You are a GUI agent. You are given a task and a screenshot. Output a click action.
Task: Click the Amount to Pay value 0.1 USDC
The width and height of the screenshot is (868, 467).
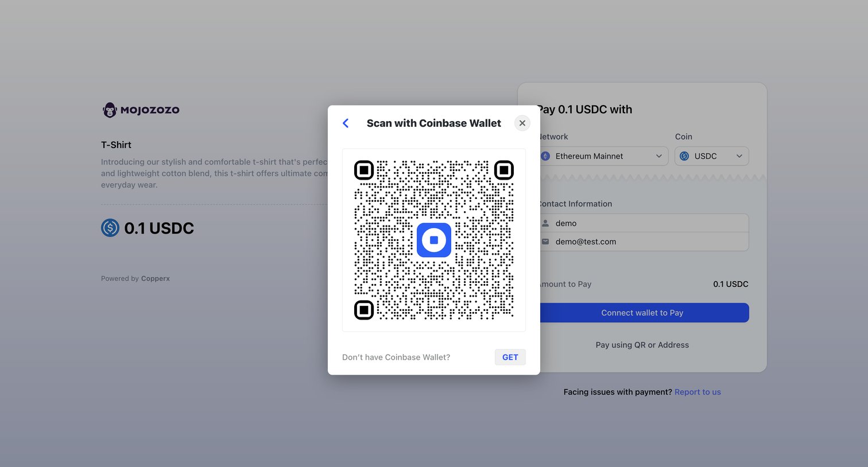(731, 284)
